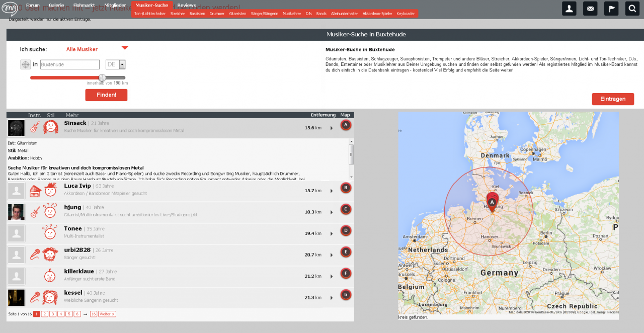
Task: Open the Alle Musiker dropdown arrow
Action: [125, 48]
